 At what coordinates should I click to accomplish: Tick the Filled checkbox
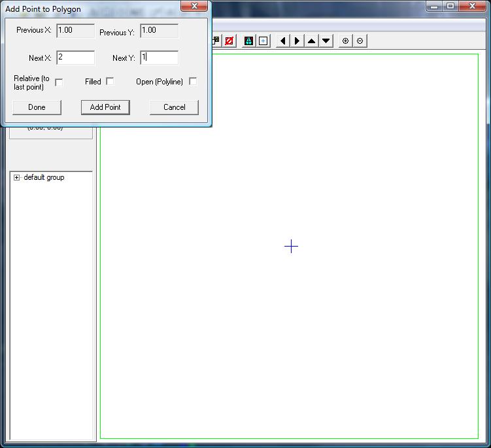tap(110, 81)
